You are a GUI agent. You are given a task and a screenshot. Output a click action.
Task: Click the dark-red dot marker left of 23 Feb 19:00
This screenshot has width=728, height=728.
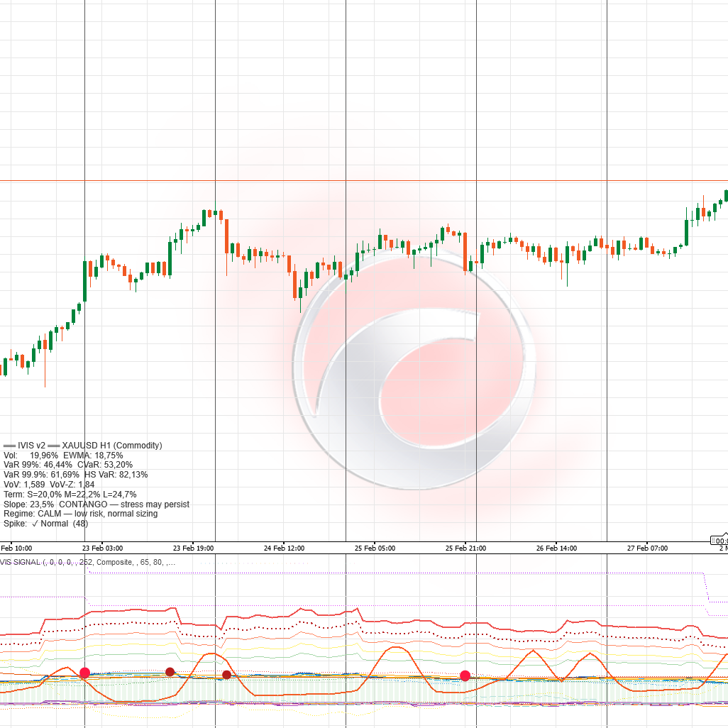pyautogui.click(x=170, y=670)
